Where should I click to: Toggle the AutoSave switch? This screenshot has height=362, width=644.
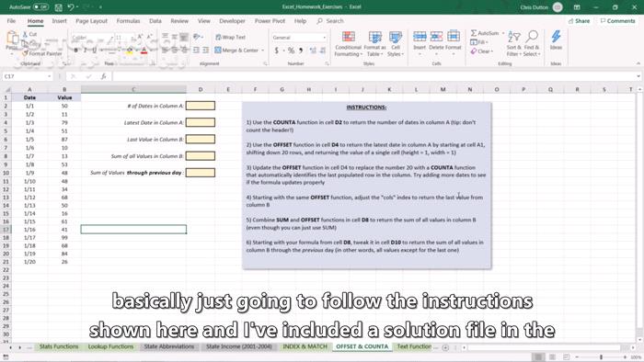click(x=40, y=7)
